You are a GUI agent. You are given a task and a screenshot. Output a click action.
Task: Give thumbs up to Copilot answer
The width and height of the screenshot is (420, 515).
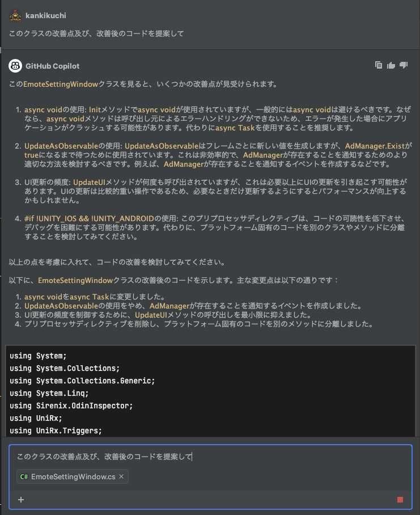[x=391, y=65]
